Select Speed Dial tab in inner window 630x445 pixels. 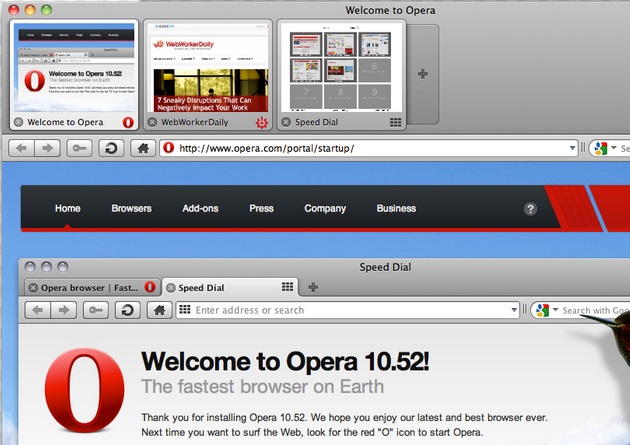(x=231, y=288)
